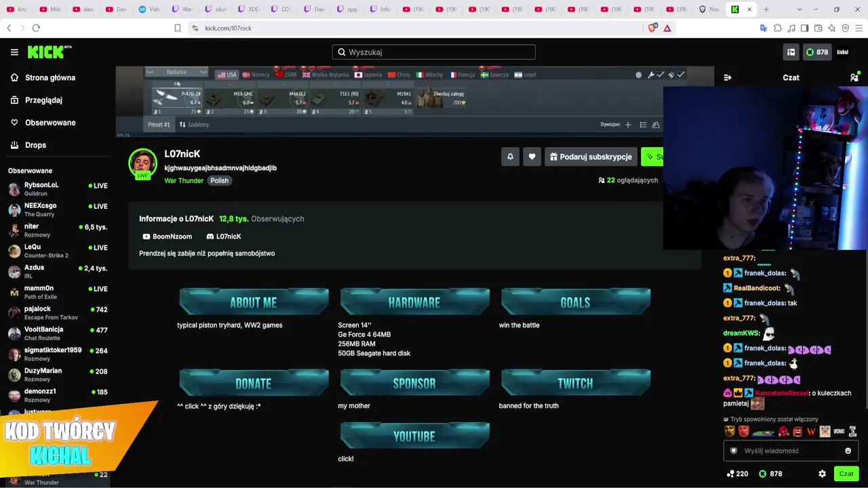Open the Kick hamburger sidebar menu
Screen dimensions: 868x488
click(x=14, y=52)
